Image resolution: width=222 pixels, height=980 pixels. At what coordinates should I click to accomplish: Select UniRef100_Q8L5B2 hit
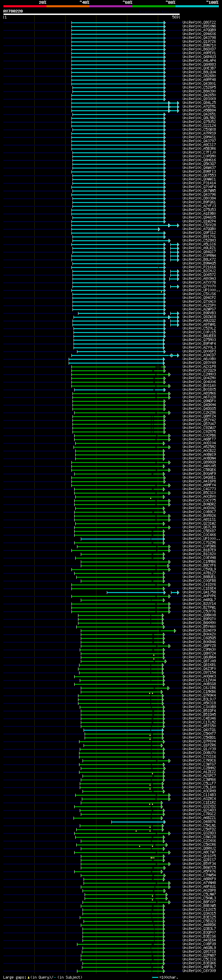pos(199,118)
